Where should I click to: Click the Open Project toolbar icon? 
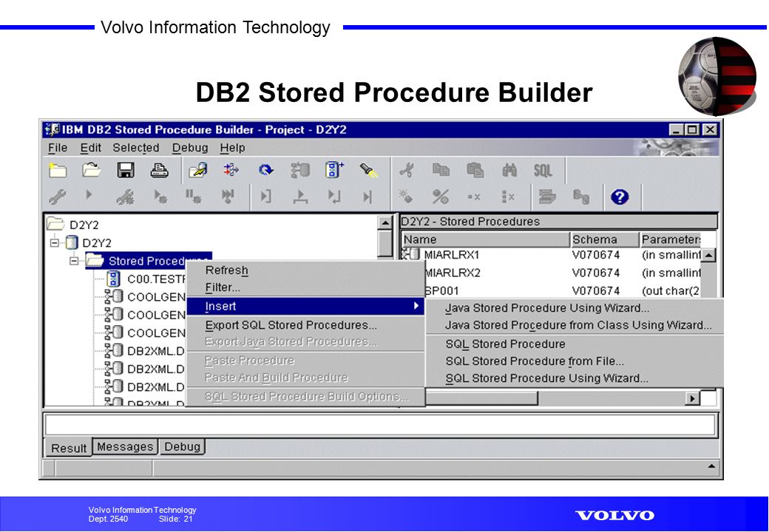[x=92, y=170]
